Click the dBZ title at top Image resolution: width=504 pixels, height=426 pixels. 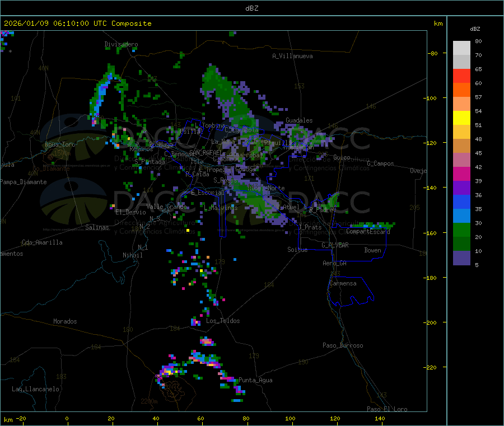(x=251, y=8)
